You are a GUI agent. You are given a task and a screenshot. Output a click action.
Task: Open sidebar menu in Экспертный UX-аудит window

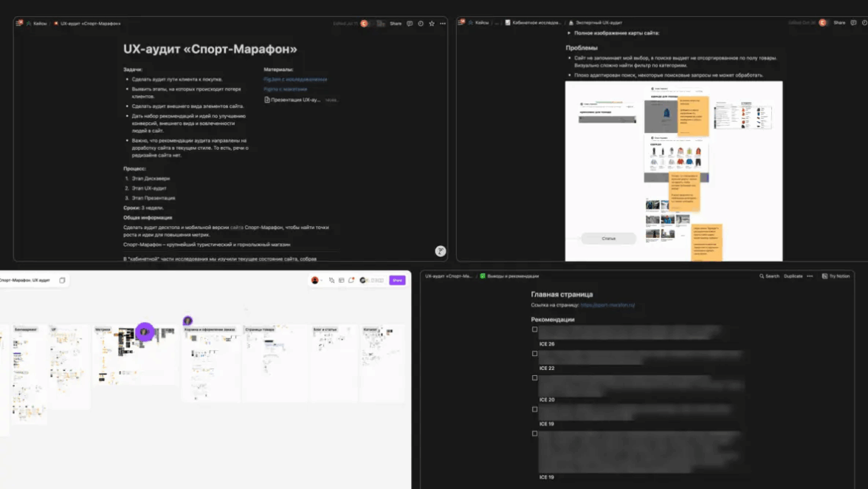[x=461, y=23]
